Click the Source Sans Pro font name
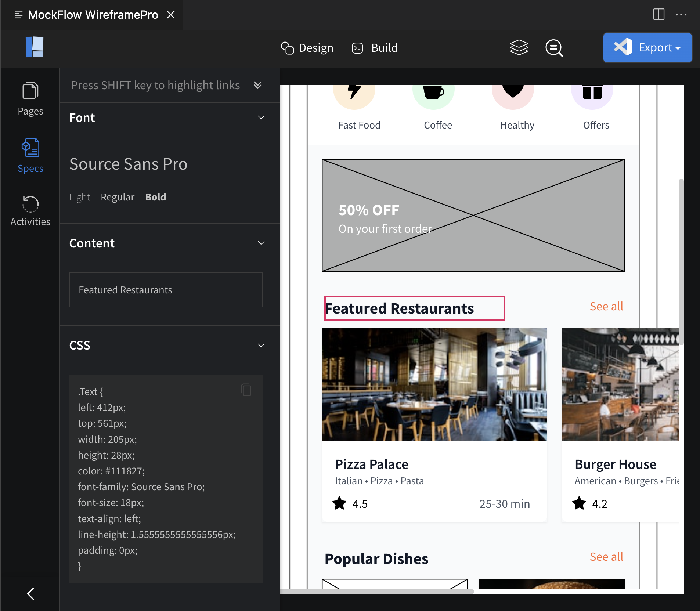 [x=128, y=164]
